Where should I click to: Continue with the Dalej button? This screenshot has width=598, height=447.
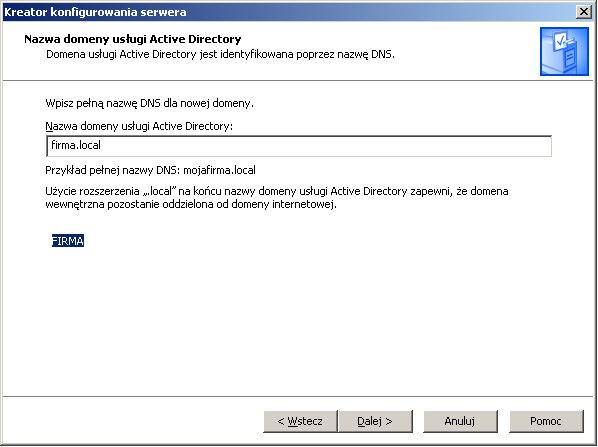tap(375, 421)
